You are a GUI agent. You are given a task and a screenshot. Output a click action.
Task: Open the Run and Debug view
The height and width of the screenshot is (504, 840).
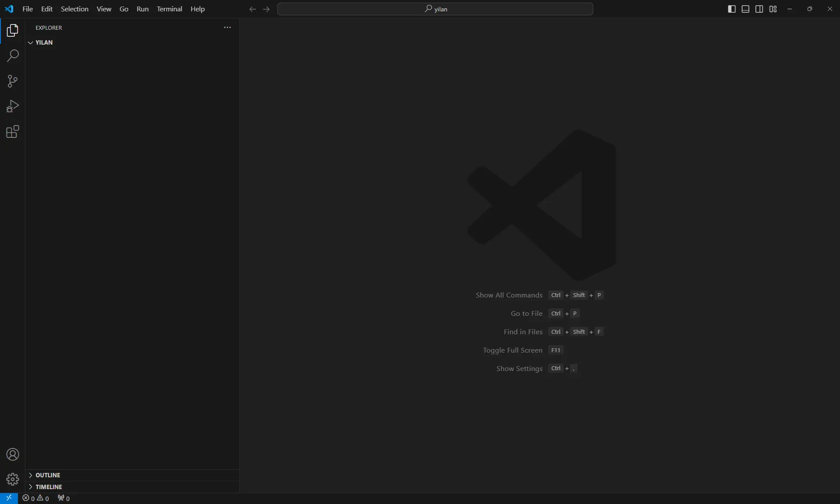[13, 106]
